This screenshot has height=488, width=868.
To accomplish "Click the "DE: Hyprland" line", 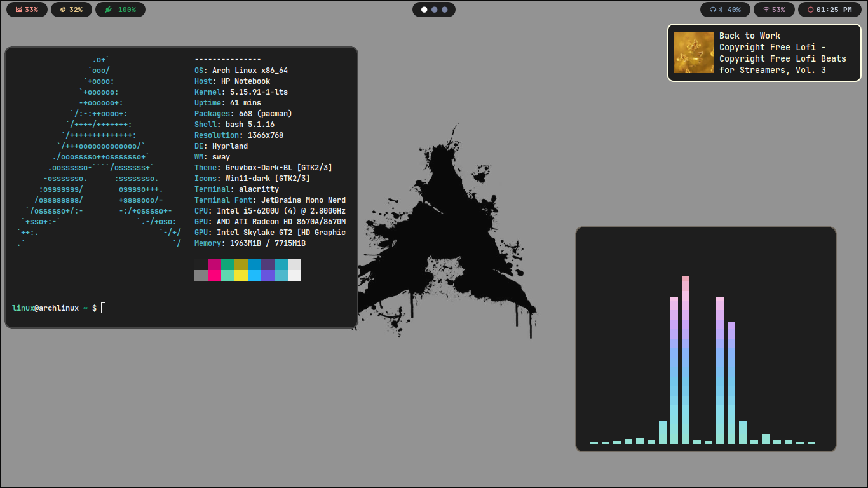I will tap(221, 146).
